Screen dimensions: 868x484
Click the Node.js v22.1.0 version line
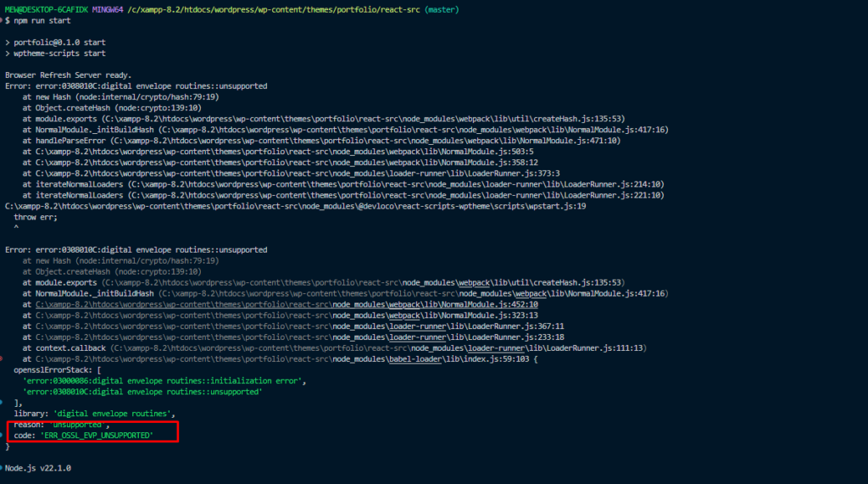[38, 468]
